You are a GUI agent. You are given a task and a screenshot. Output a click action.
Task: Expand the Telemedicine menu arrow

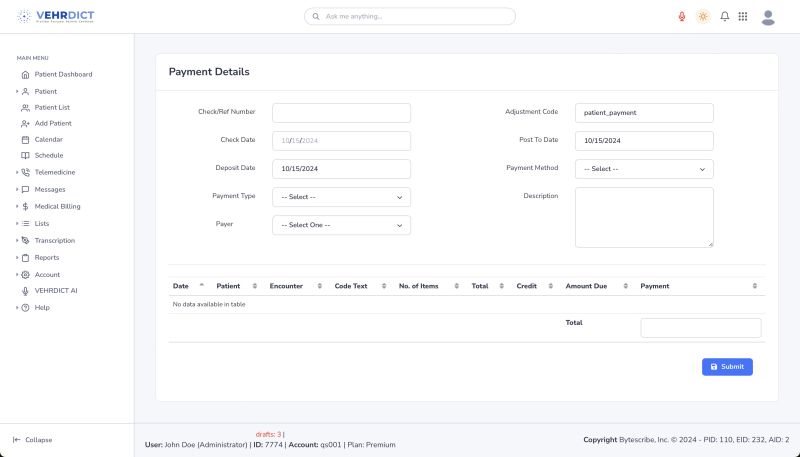tap(17, 172)
